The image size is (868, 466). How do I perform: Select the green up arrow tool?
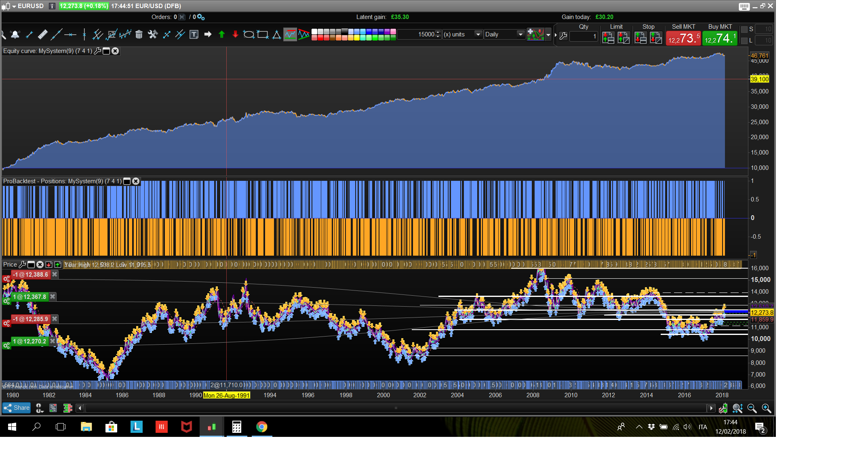pos(221,34)
